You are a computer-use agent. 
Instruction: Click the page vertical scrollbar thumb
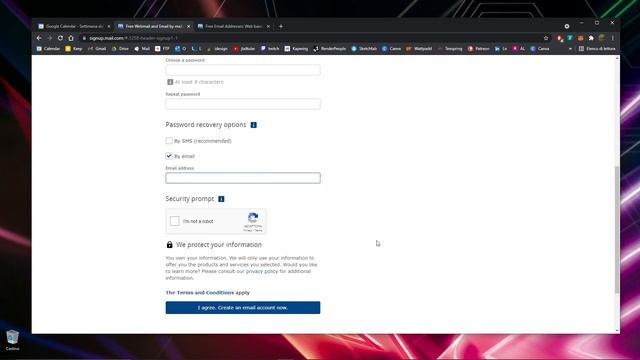coord(617,229)
